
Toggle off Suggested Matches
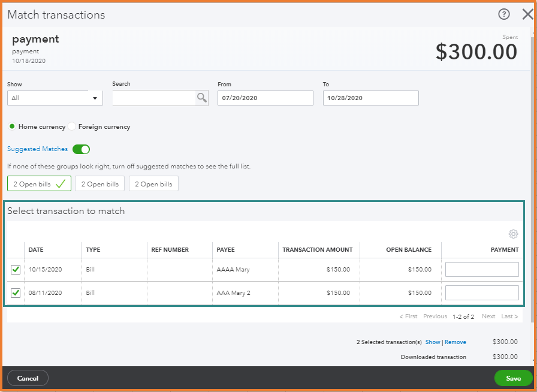pos(81,149)
